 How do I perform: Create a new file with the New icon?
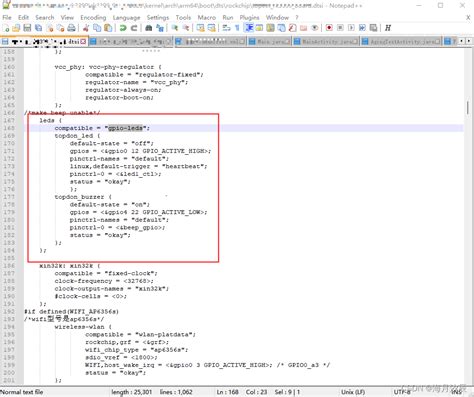point(6,28)
